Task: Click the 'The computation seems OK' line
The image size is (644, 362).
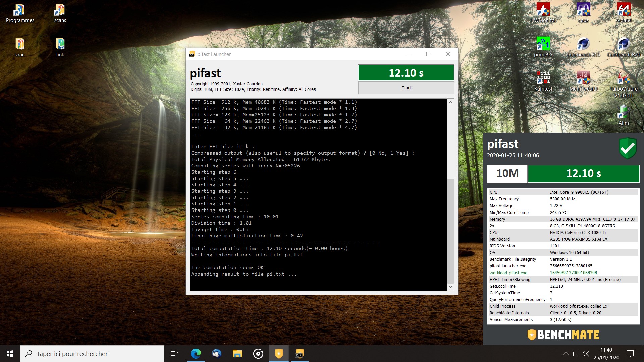Action: point(227,267)
